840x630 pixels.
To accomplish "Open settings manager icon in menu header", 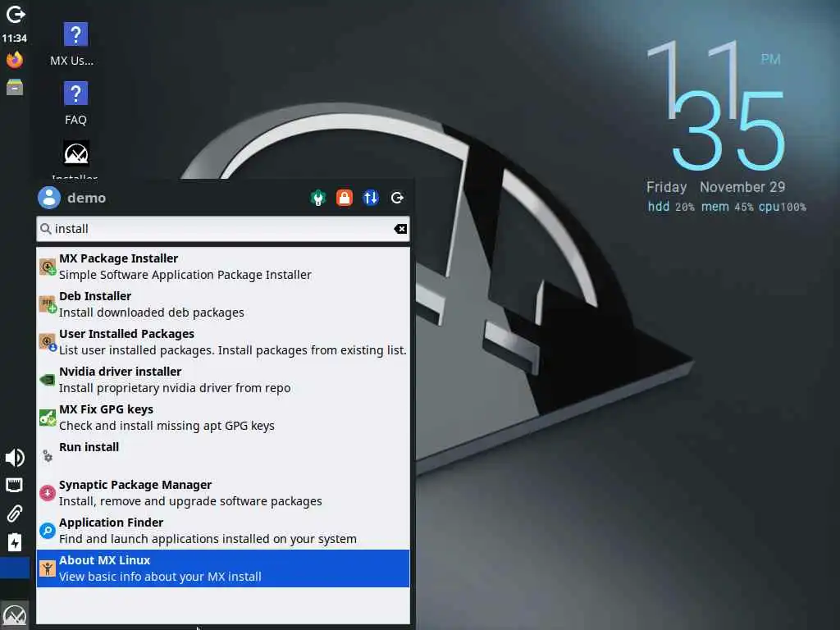I will click(x=318, y=198).
